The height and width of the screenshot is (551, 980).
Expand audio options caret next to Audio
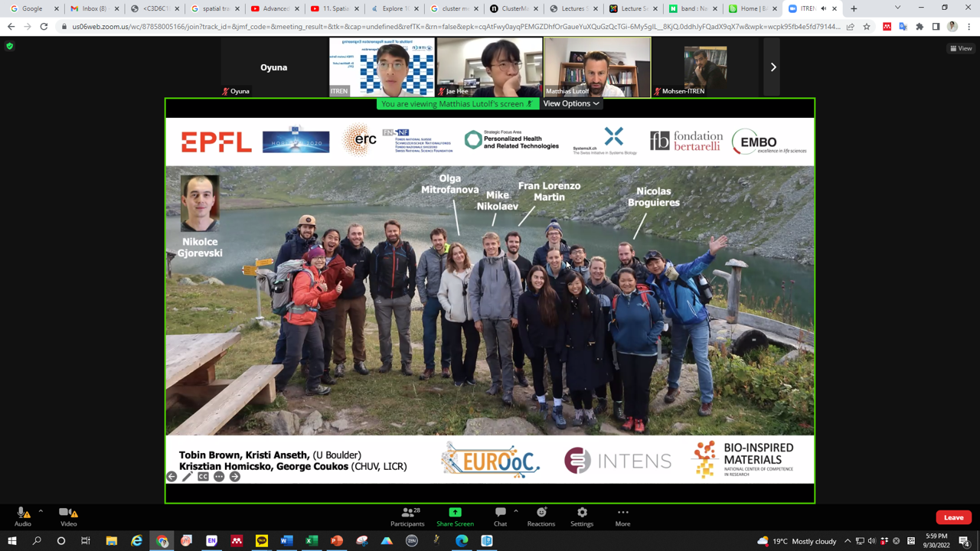pos(41,511)
